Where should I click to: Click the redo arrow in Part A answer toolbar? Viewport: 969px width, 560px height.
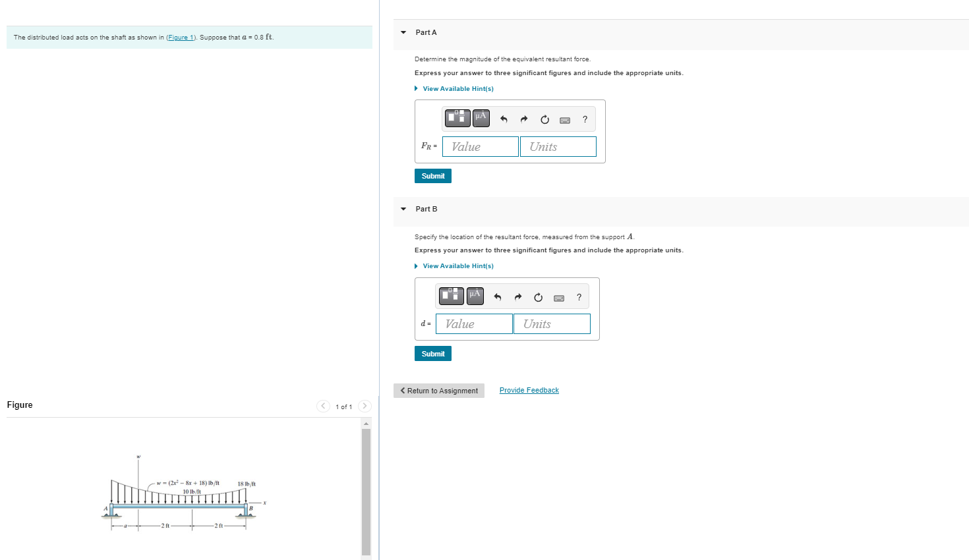[x=523, y=119]
